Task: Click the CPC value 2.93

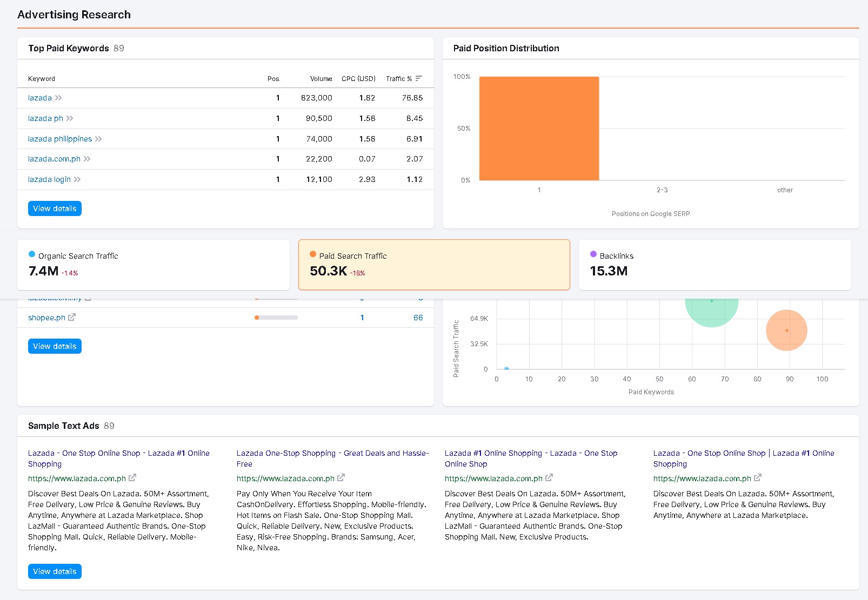Action: click(x=367, y=179)
